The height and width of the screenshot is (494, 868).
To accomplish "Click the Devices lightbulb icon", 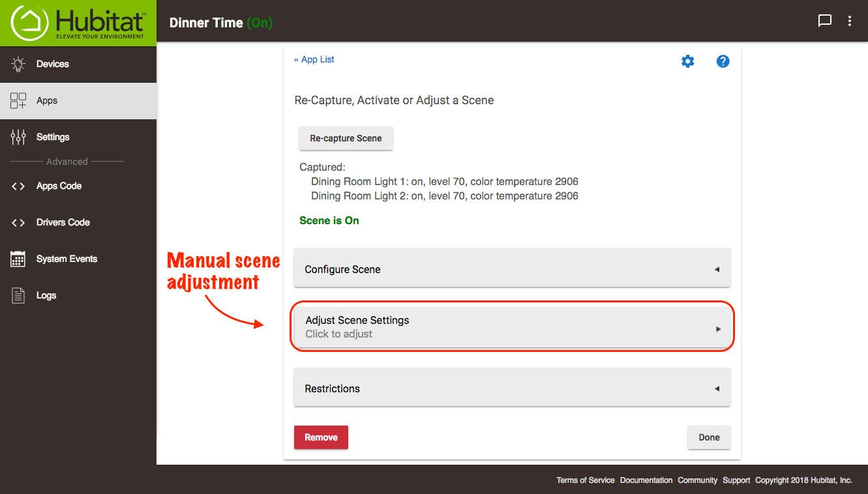I will point(18,64).
